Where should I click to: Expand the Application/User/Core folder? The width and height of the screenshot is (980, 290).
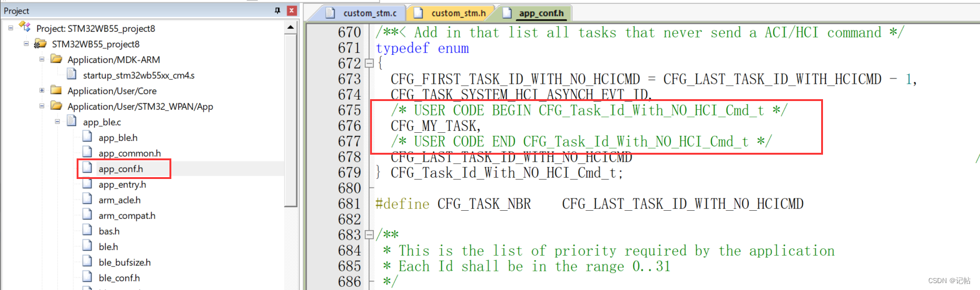pyautogui.click(x=42, y=90)
